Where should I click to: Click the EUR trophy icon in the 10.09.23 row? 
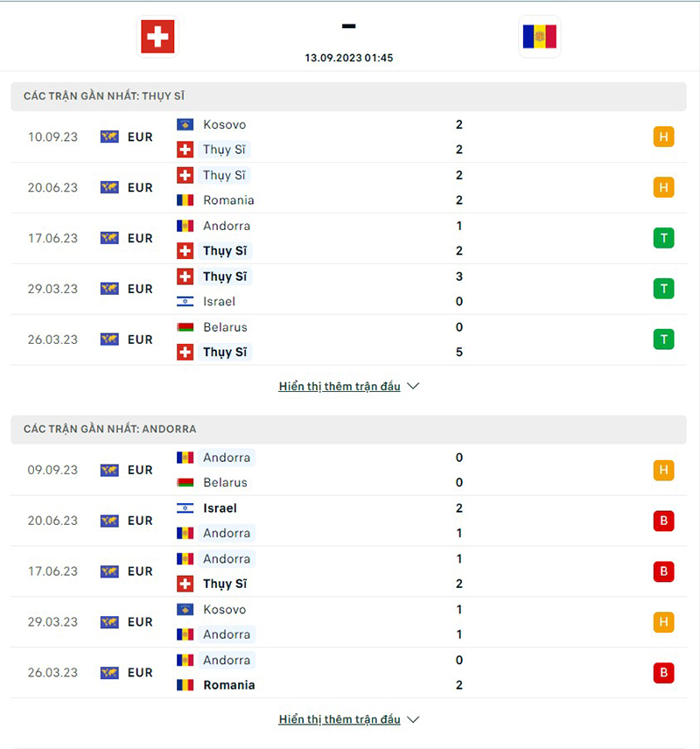[x=108, y=136]
